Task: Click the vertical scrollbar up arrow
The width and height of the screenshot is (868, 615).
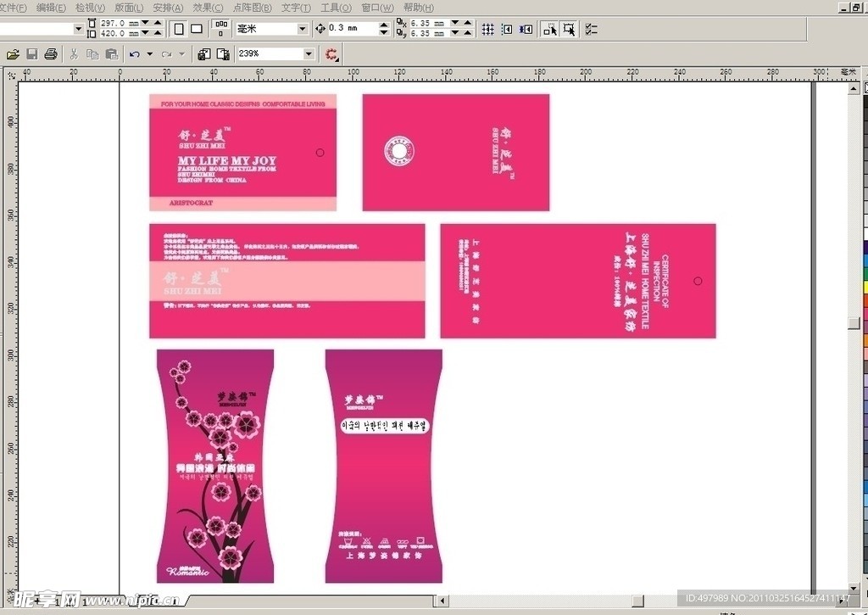Action: click(854, 88)
